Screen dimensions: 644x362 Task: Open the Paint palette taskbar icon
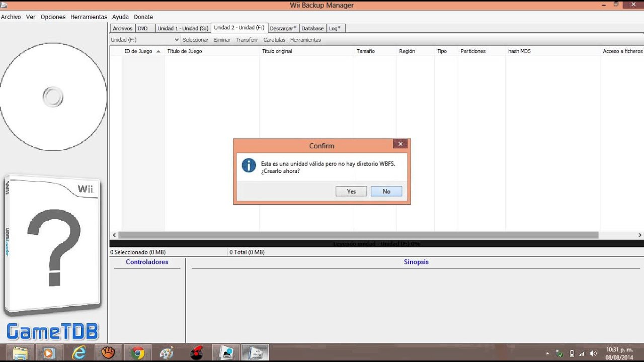pyautogui.click(x=167, y=353)
